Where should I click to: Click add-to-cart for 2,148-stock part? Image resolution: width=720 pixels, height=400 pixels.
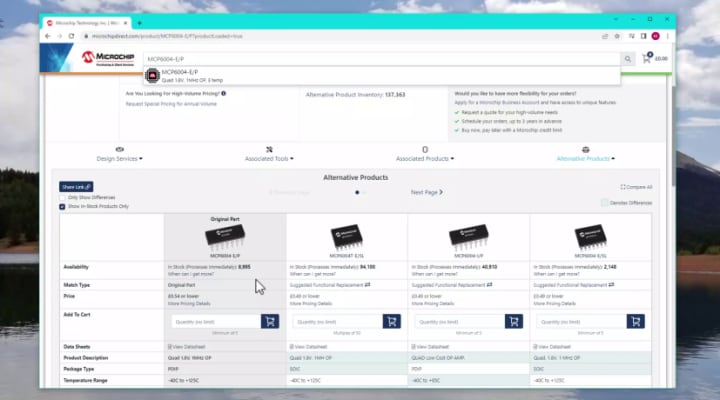coord(636,321)
